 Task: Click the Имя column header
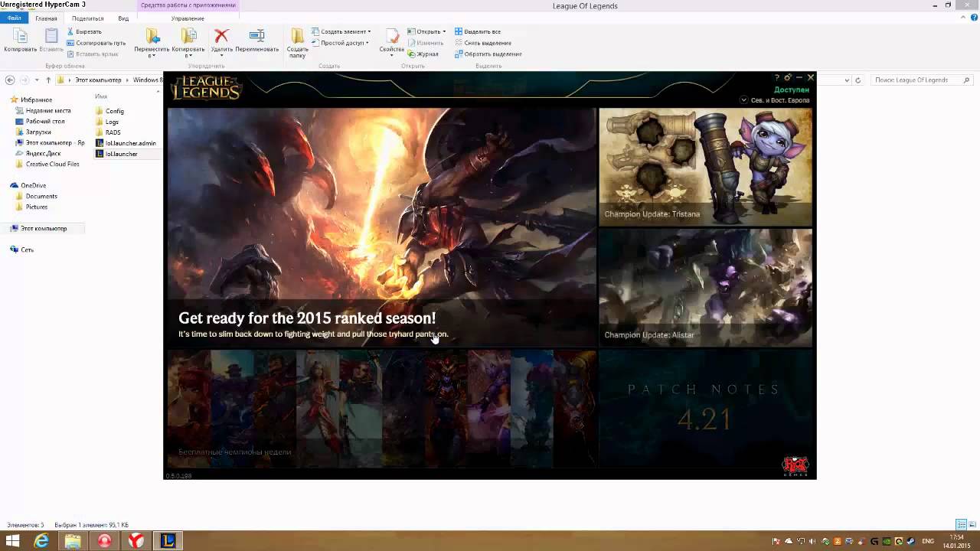[101, 96]
